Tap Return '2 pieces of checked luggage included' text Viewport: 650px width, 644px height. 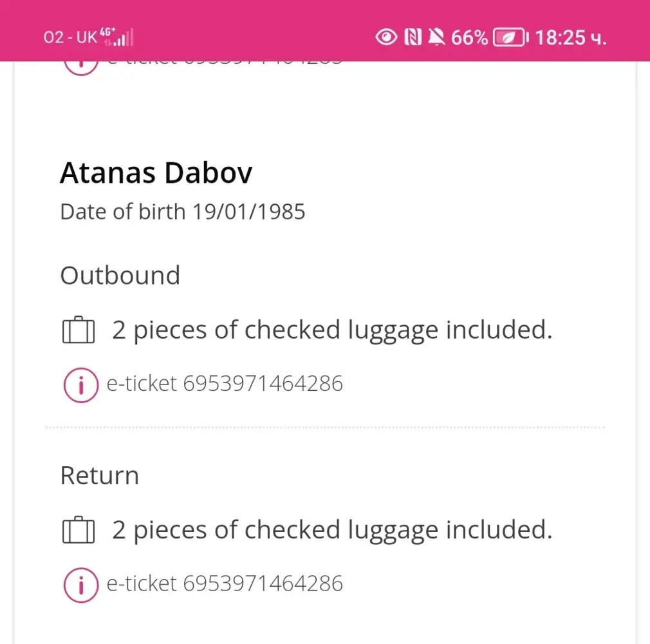point(332,531)
